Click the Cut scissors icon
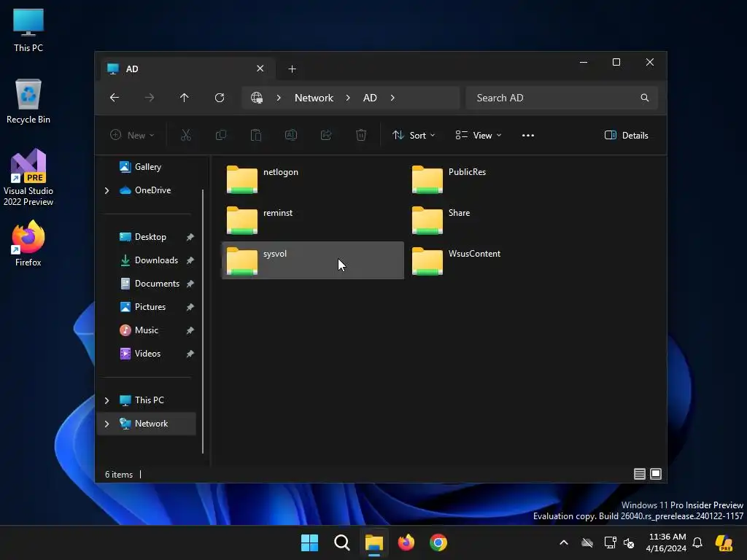Viewport: 747px width, 560px height. (x=186, y=135)
